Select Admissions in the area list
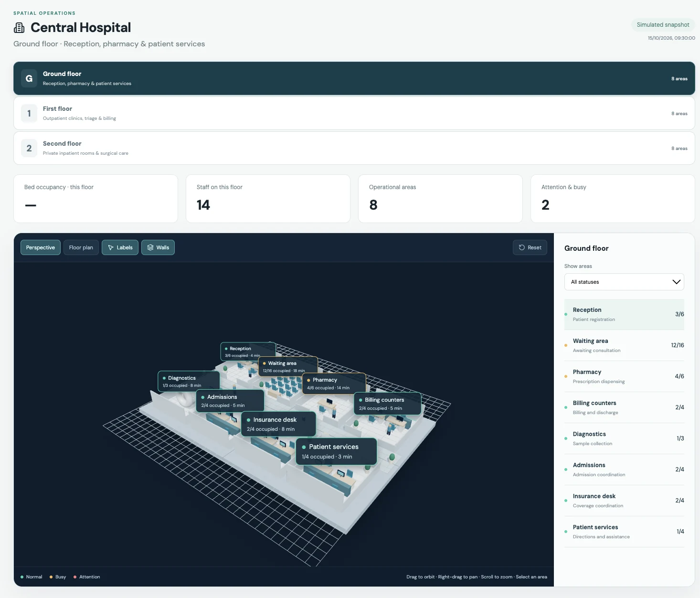Screen dimensions: 700x598 [624, 470]
